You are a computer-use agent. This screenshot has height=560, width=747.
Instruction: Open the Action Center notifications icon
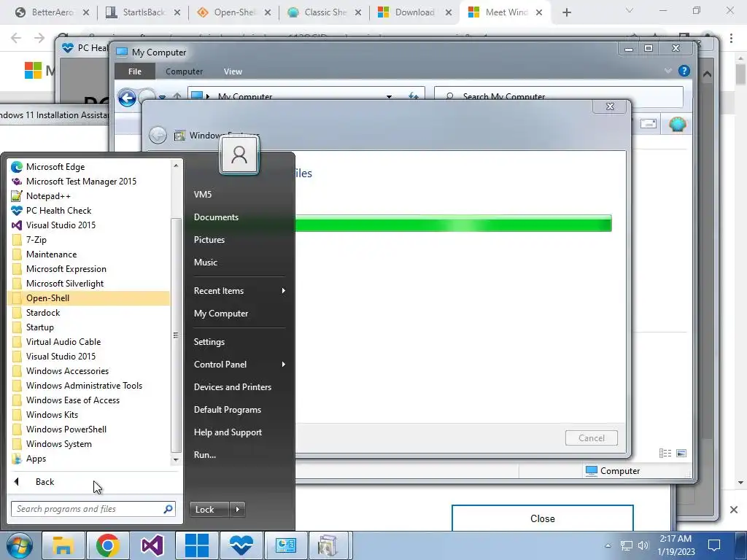pyautogui.click(x=713, y=545)
